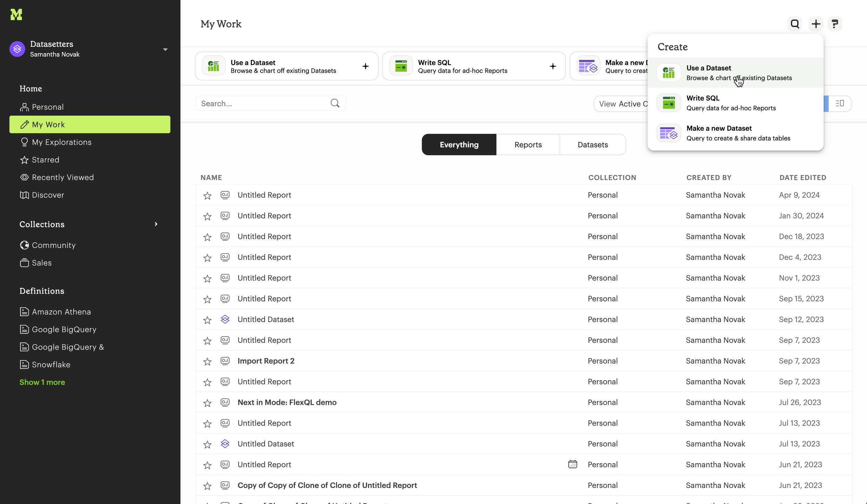Star the Next in Mode: FlexQL demo report

pos(207,403)
